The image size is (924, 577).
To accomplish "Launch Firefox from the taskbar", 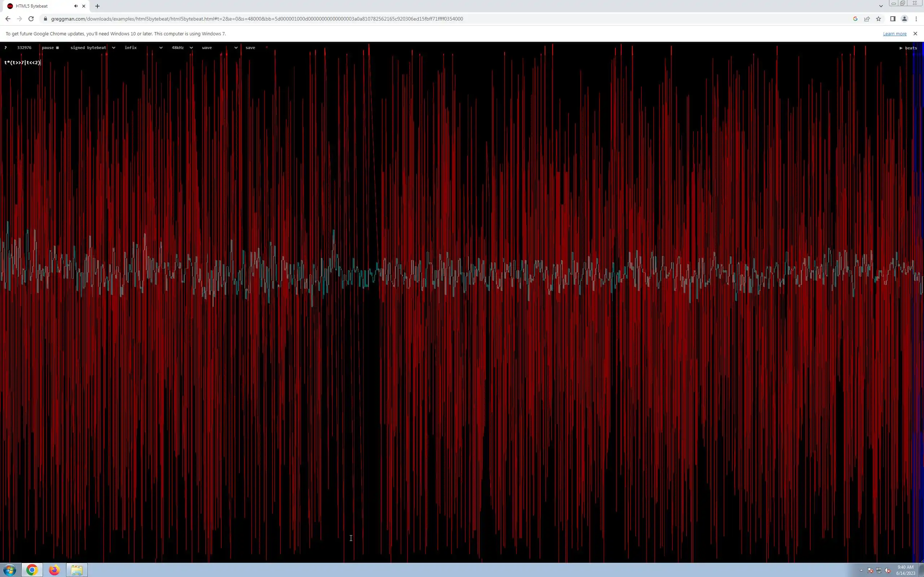I will [54, 570].
